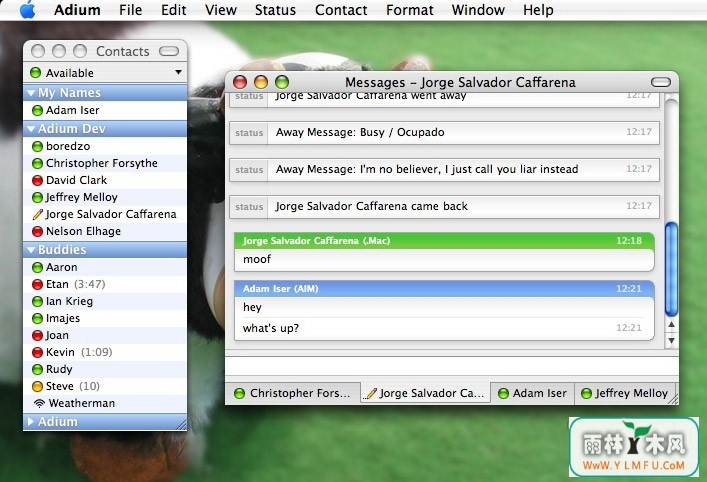This screenshot has height=482, width=707.
Task: Click the "hey" message text
Action: pyautogui.click(x=252, y=308)
